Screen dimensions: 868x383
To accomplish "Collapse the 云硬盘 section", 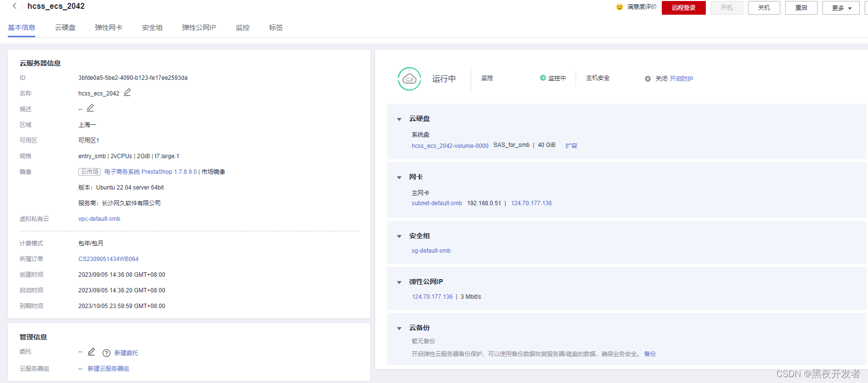I will [x=399, y=119].
